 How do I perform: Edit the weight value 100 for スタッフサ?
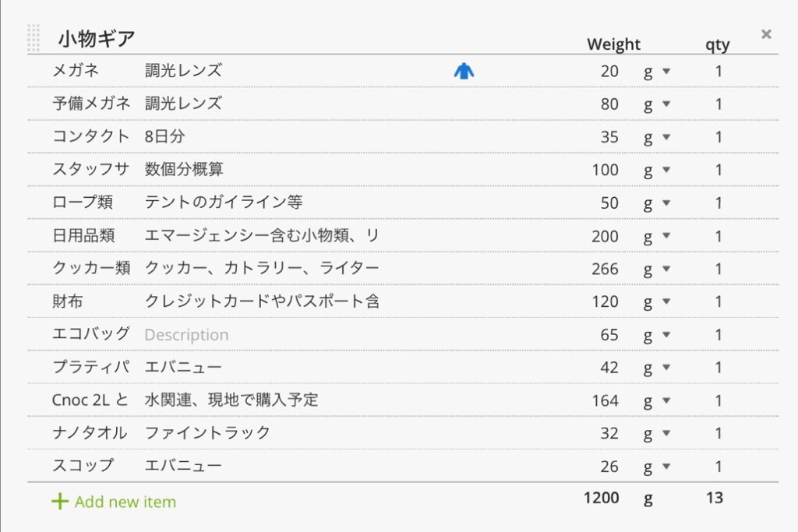tap(605, 171)
